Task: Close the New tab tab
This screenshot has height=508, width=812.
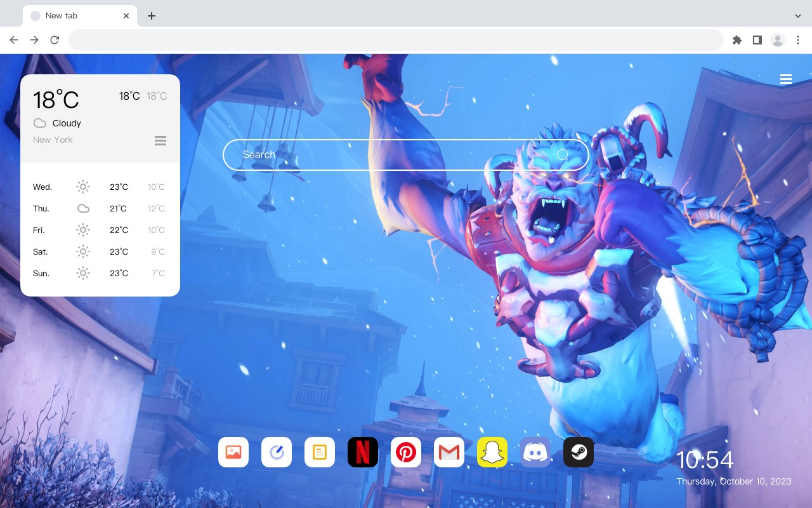Action: [127, 16]
